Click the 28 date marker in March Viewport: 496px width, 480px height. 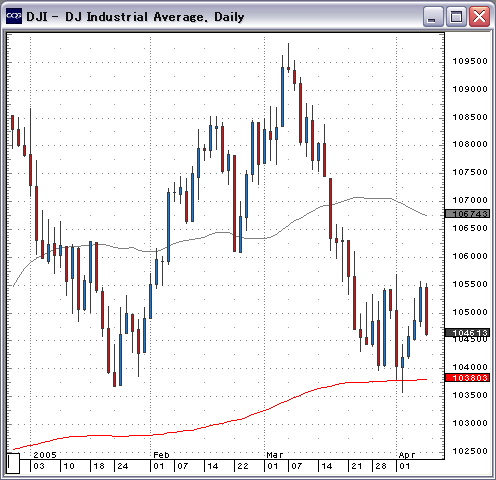(x=381, y=466)
